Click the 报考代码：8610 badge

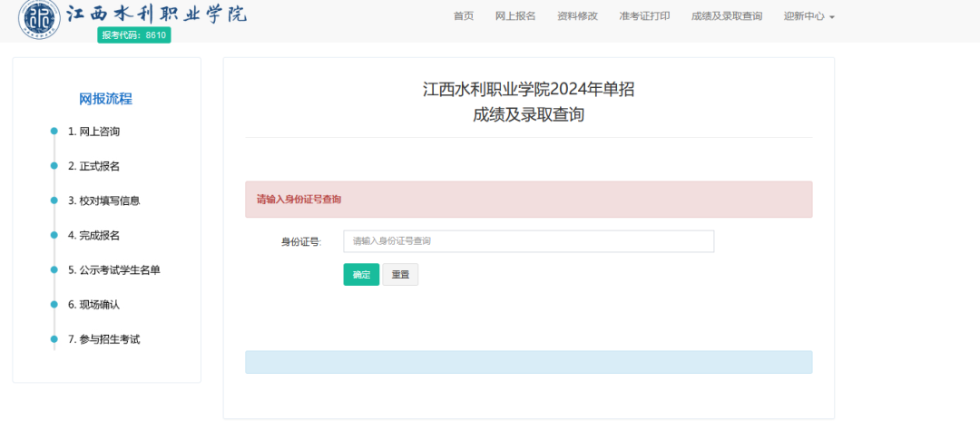(x=133, y=35)
